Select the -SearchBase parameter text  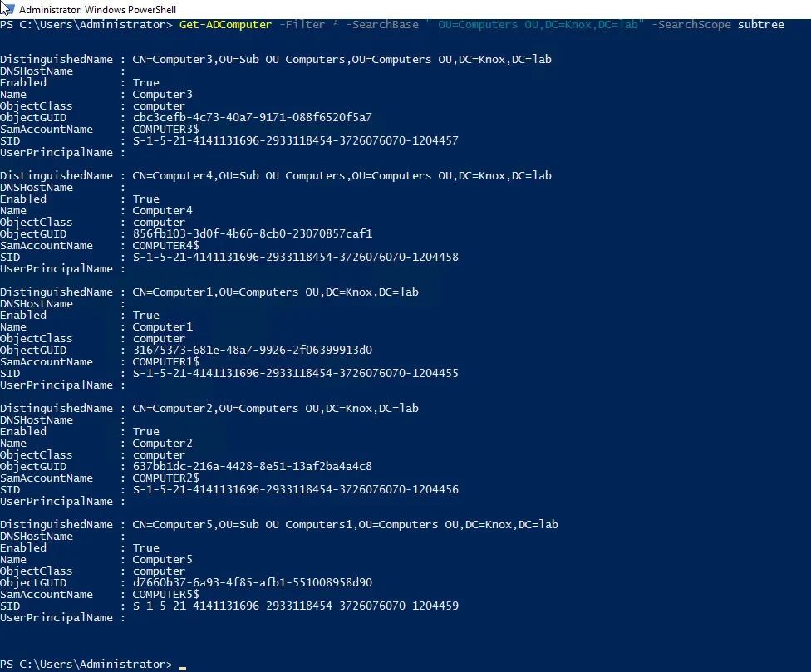382,25
